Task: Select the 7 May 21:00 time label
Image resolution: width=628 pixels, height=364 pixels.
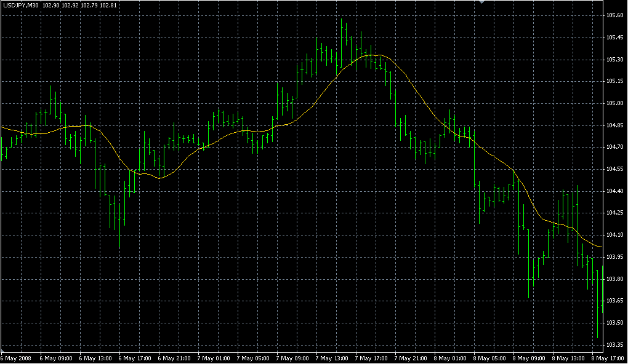Action: point(410,358)
